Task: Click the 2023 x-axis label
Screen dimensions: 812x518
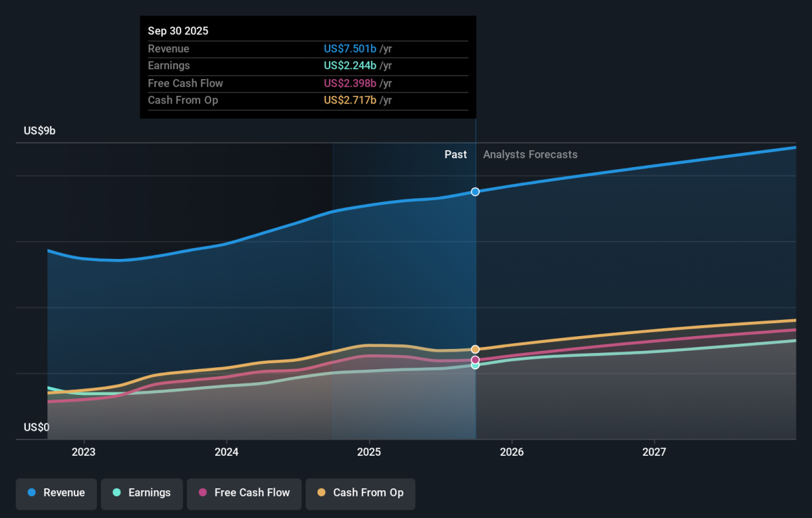Action: 83,452
